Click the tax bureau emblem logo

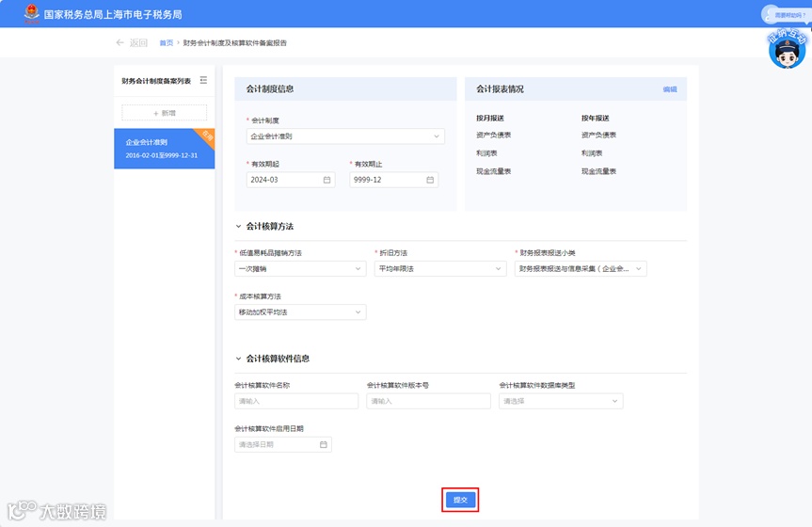tap(32, 13)
